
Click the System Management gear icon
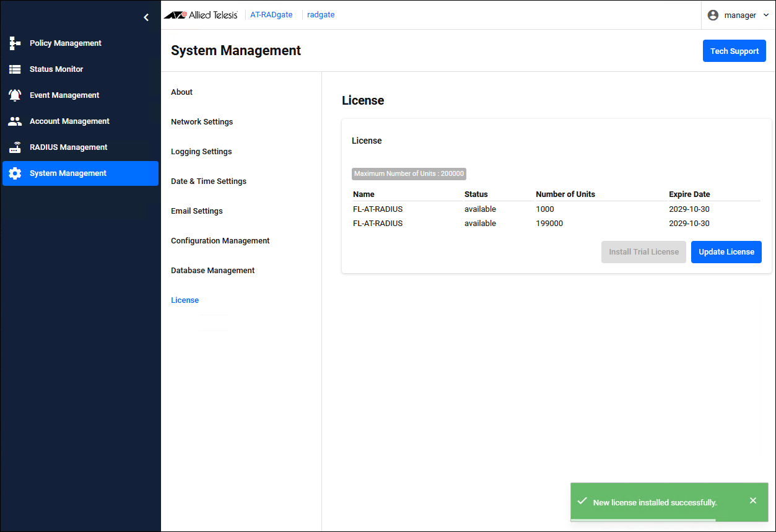click(15, 173)
